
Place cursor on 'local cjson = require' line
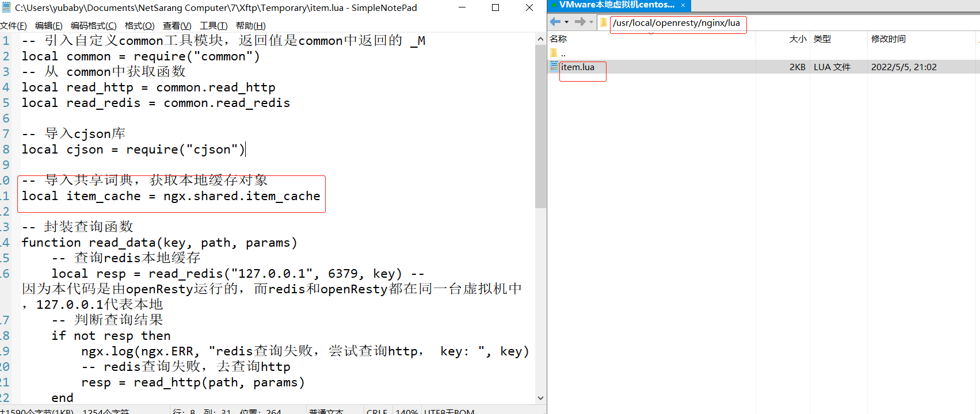(134, 149)
